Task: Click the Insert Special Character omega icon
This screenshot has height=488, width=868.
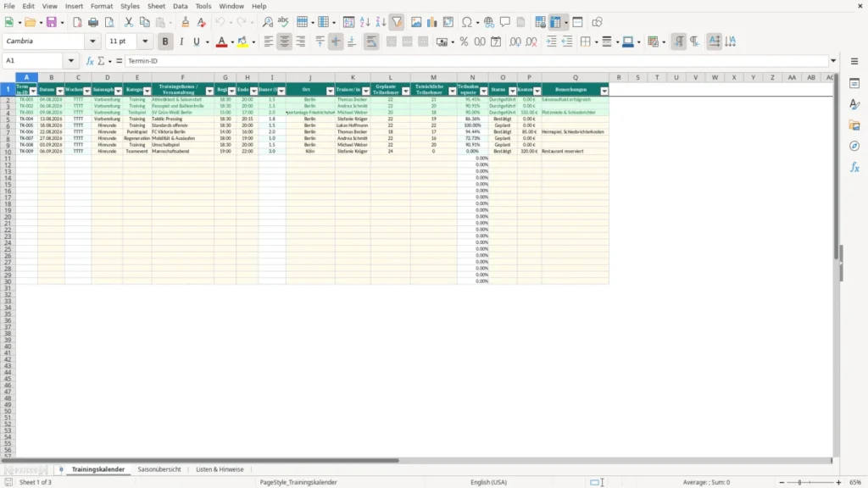Action: [467, 22]
